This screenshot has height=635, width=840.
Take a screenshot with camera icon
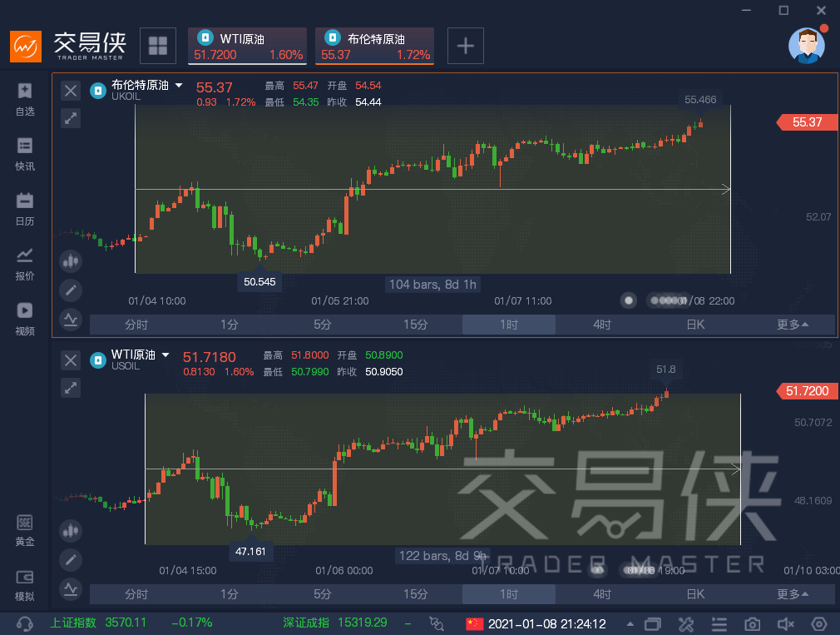point(752,624)
